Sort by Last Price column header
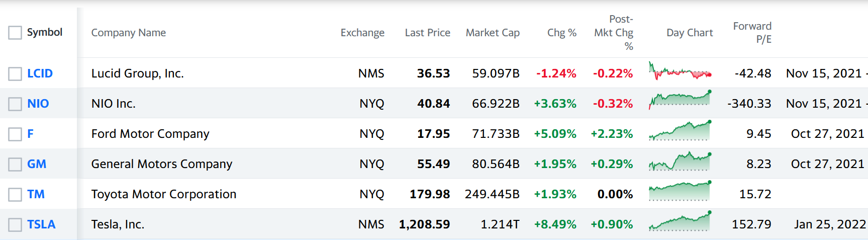The image size is (868, 240). 427,33
